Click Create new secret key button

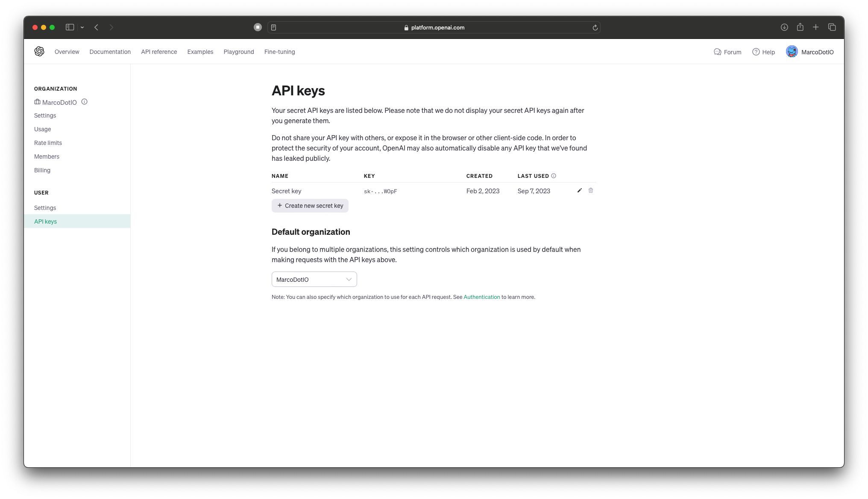point(310,206)
